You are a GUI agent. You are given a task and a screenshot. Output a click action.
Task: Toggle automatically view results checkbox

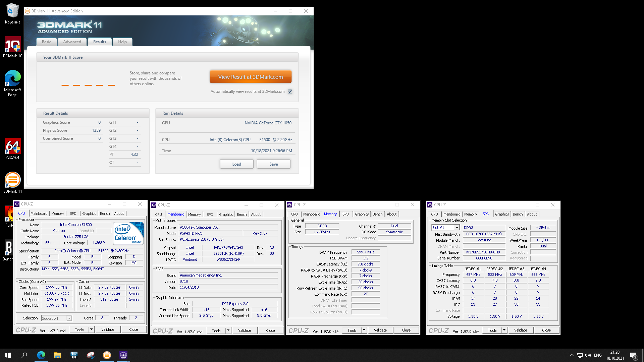(290, 92)
